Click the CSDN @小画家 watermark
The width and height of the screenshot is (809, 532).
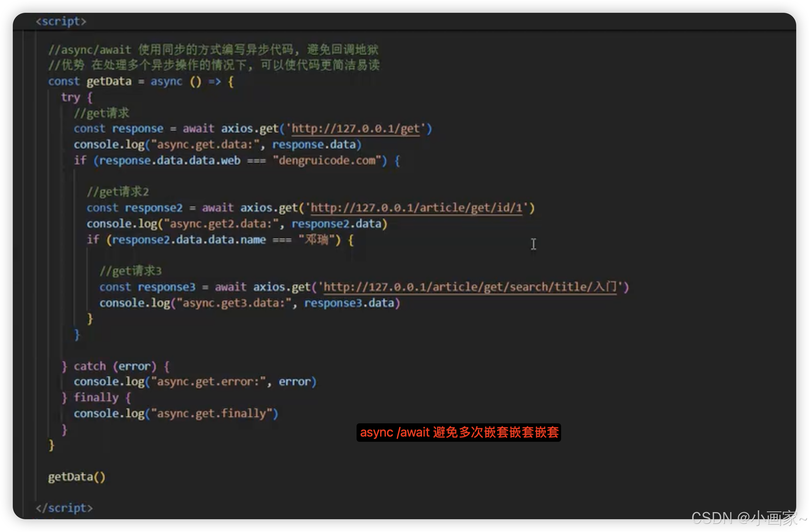pos(749,518)
